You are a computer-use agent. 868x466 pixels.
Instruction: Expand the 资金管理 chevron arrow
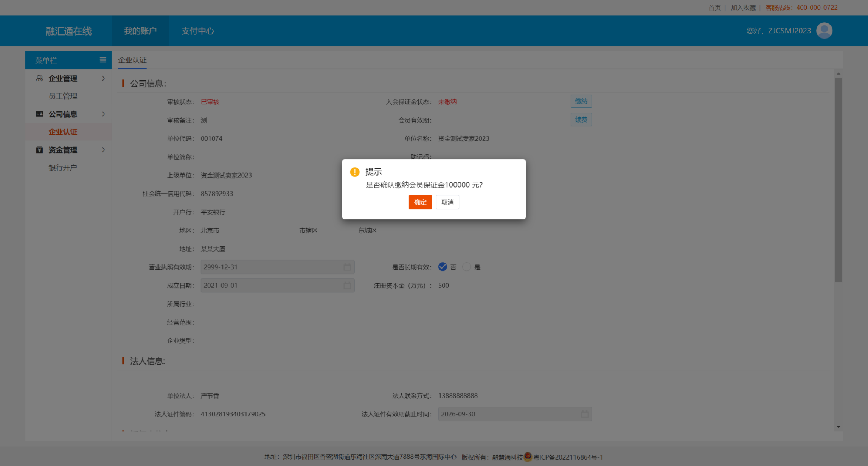pyautogui.click(x=103, y=150)
